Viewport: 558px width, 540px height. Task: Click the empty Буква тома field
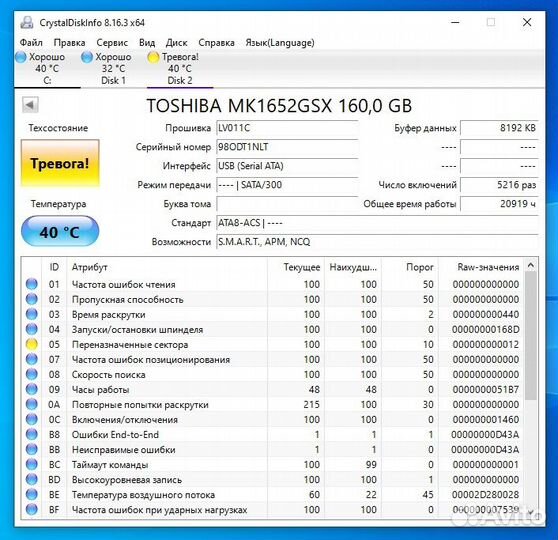(287, 204)
